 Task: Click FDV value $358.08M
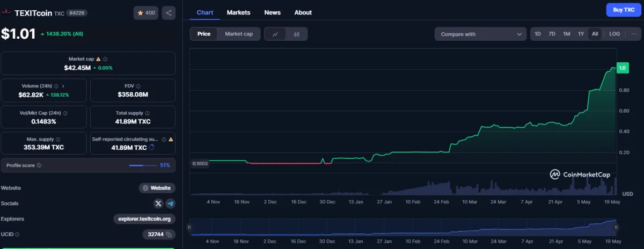point(133,94)
